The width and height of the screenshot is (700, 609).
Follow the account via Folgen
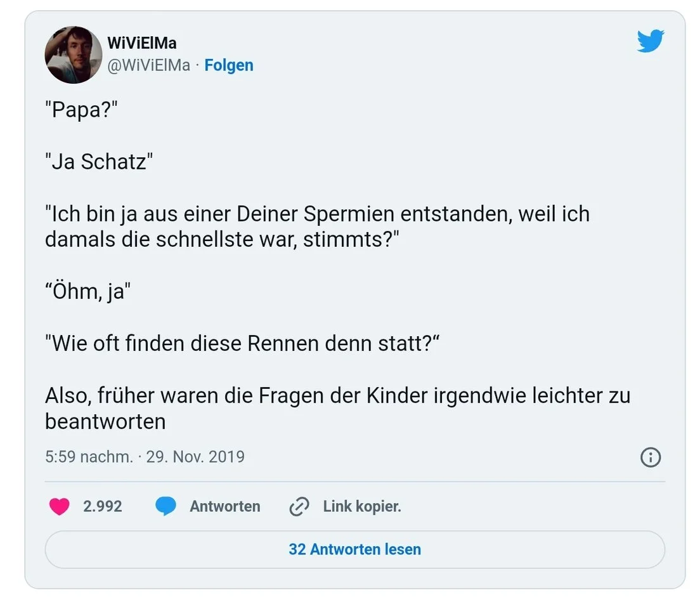click(228, 65)
